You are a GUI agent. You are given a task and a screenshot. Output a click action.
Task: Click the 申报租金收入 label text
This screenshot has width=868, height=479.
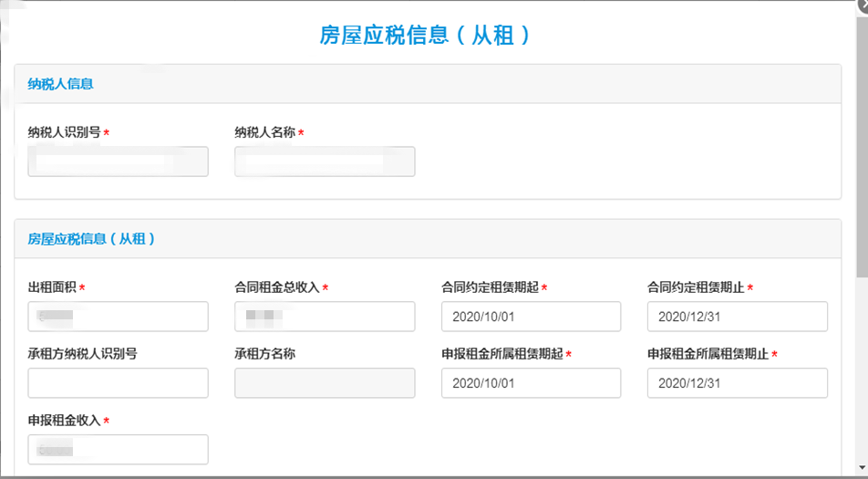click(64, 421)
